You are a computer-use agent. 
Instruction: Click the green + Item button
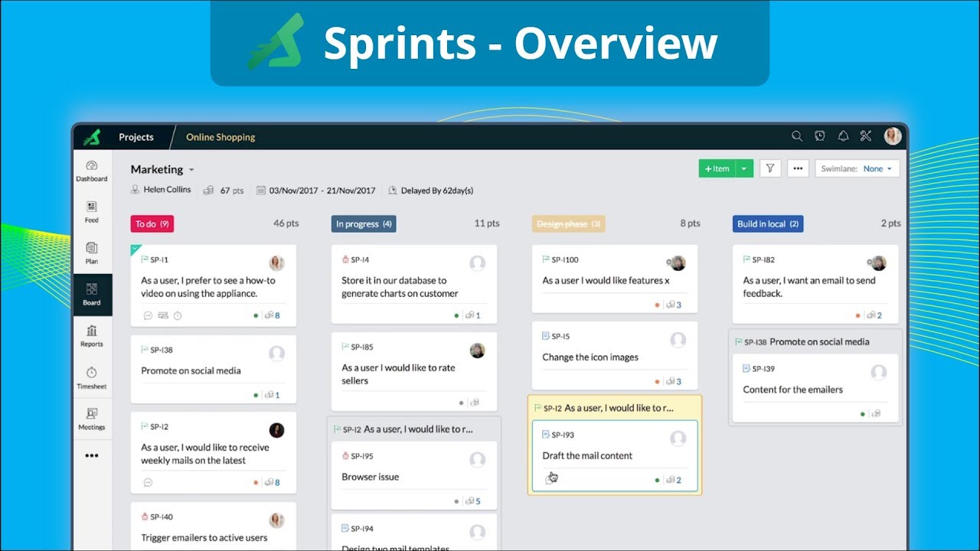pos(717,169)
